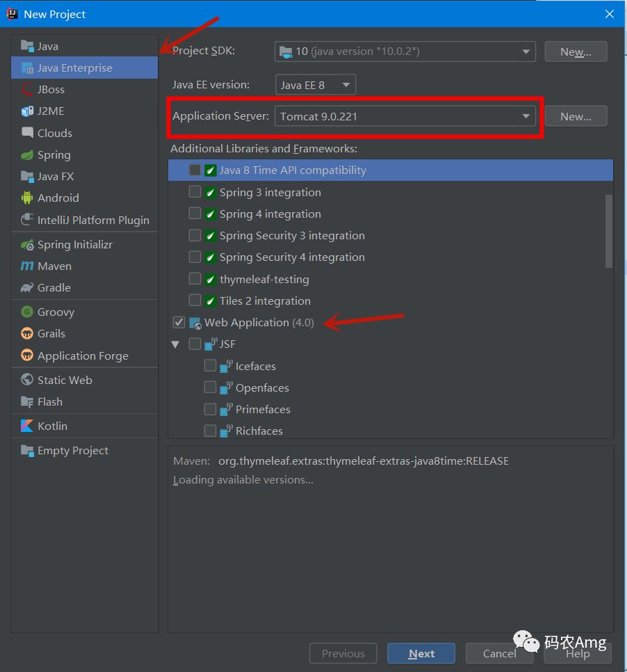Click the Android robot icon
This screenshot has height=672, width=627.
tap(27, 198)
